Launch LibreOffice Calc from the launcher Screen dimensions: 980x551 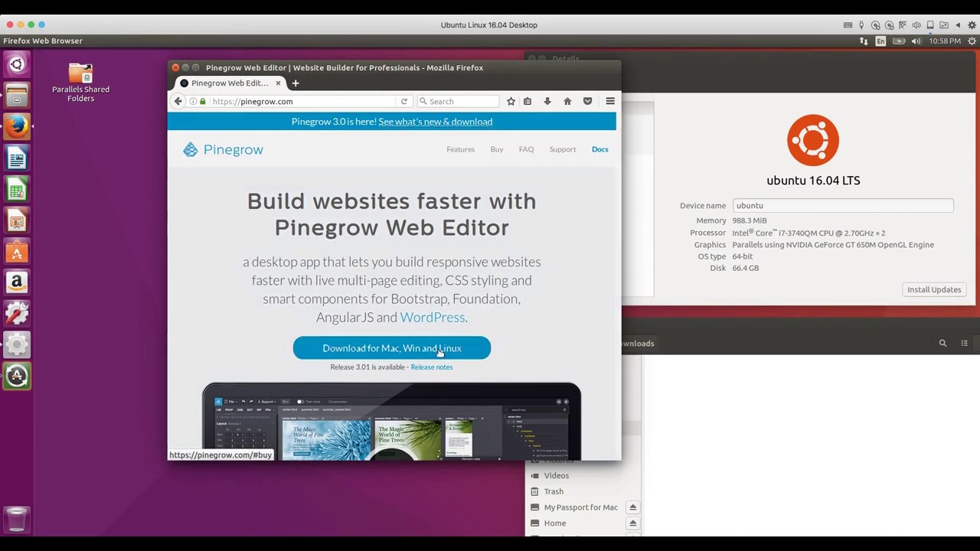(x=17, y=190)
